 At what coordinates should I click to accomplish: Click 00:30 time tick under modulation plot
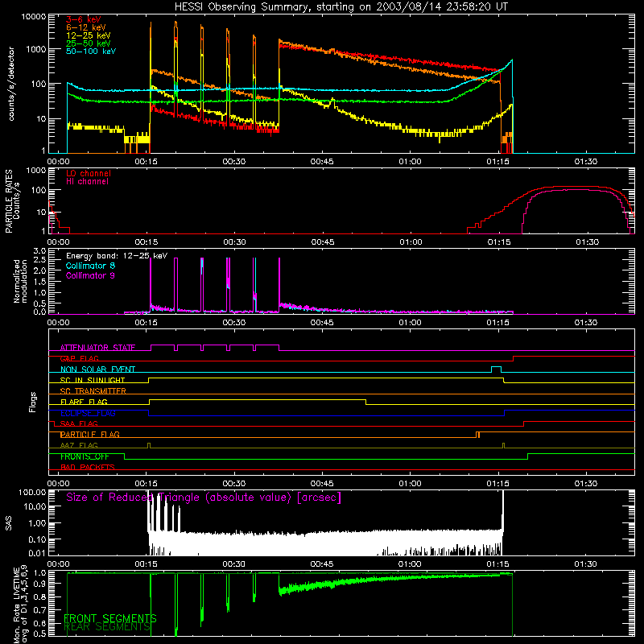coord(233,323)
